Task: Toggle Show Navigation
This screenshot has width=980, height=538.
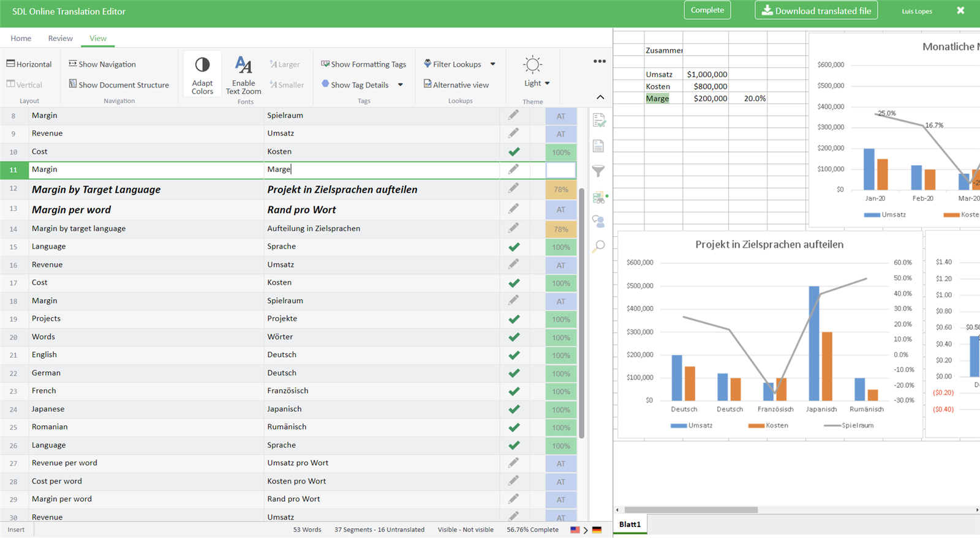Action: click(x=102, y=64)
